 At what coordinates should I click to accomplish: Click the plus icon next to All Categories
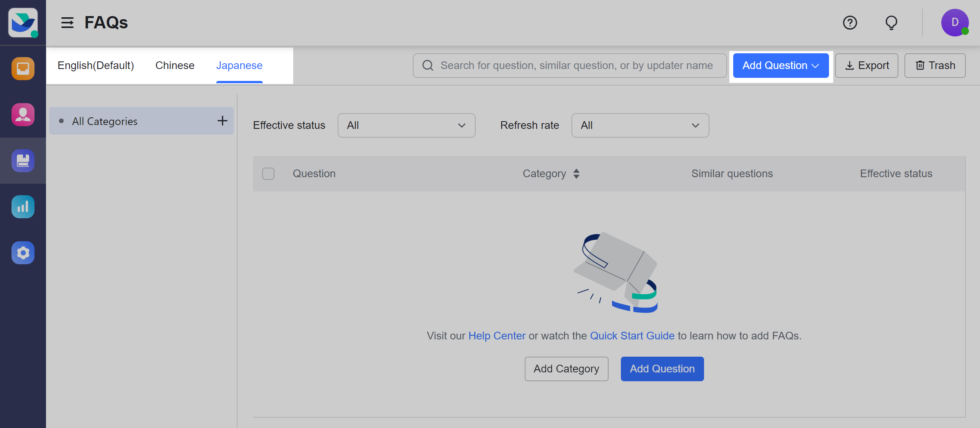(x=222, y=121)
